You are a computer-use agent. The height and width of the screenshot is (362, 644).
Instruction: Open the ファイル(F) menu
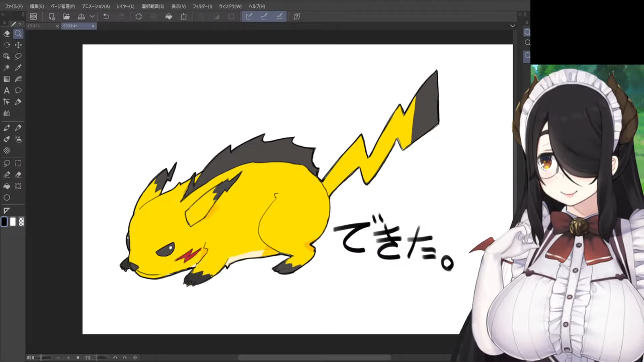click(14, 6)
